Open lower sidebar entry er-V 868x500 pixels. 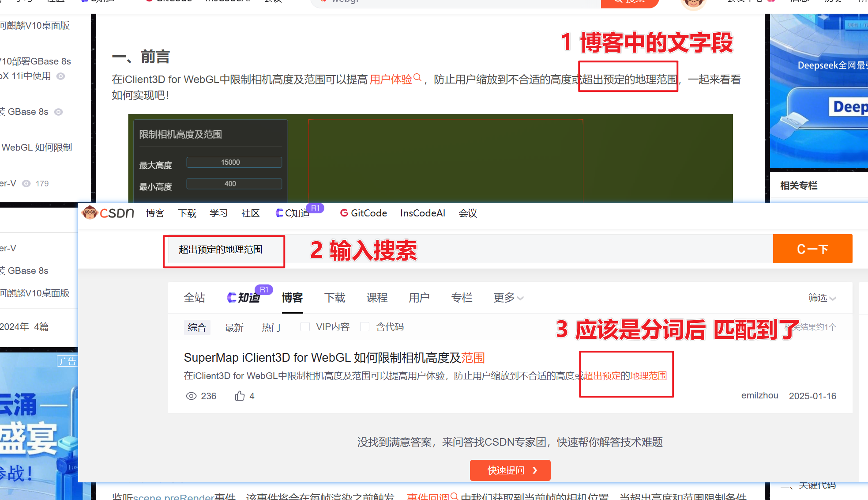[x=8, y=248]
